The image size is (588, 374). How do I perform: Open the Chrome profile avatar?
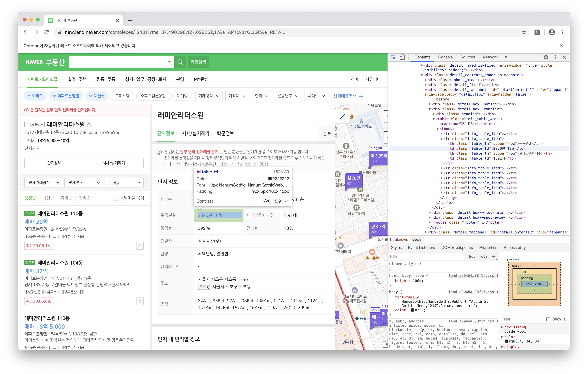[552, 32]
